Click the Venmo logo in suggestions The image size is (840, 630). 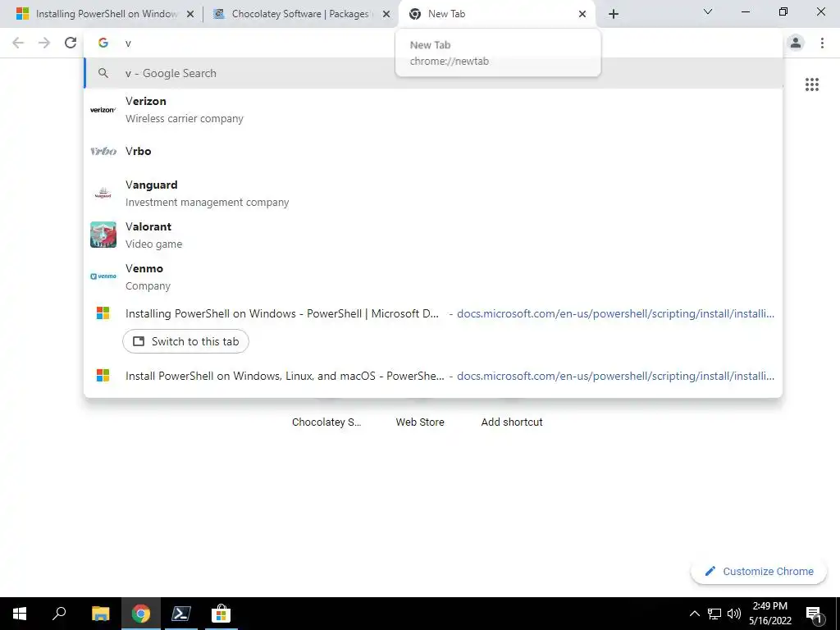[103, 276]
